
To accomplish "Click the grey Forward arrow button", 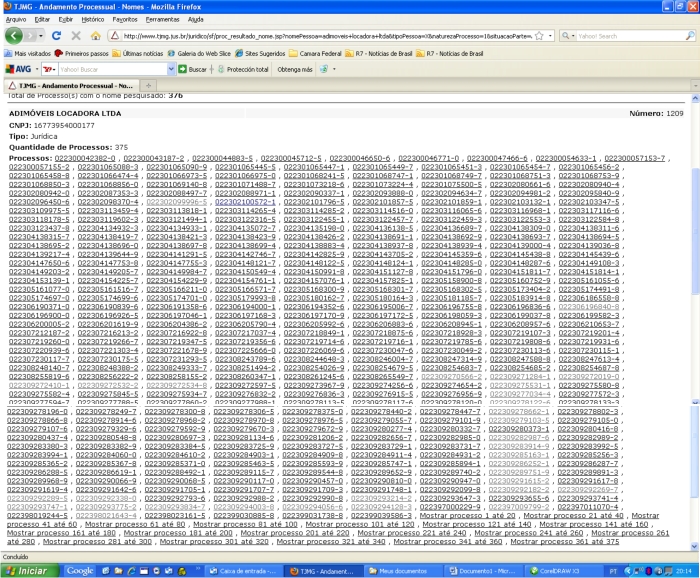I will [x=30, y=36].
